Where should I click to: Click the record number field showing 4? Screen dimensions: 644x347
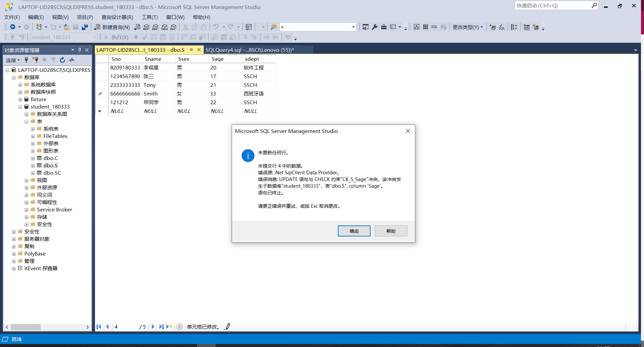[x=125, y=327]
